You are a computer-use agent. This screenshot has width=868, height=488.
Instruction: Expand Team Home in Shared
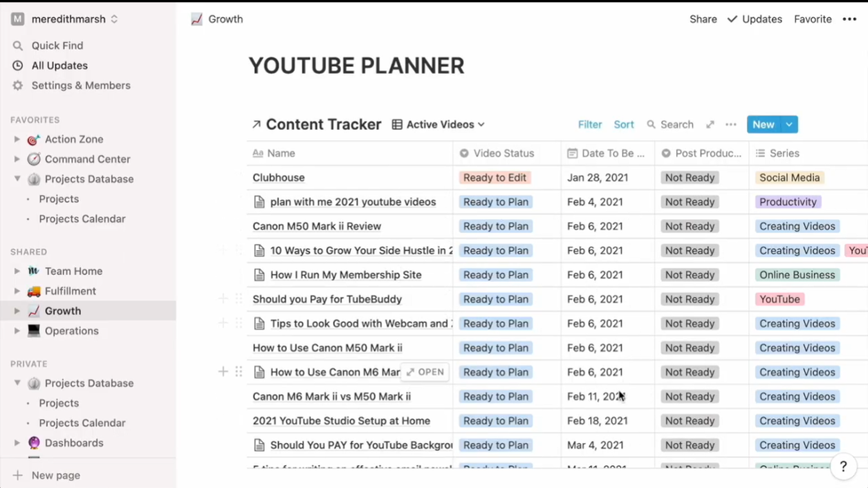click(17, 271)
